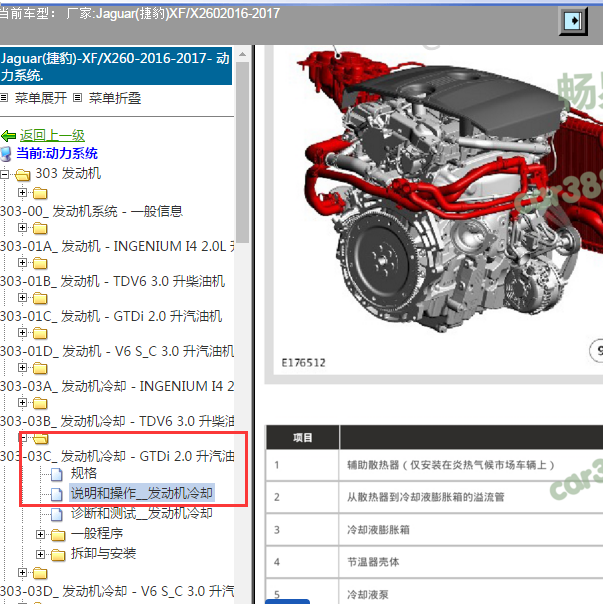Screen dimensions: 603x604
Task: Expand the node above 303-00_ 发动机系统
Action: [22, 192]
